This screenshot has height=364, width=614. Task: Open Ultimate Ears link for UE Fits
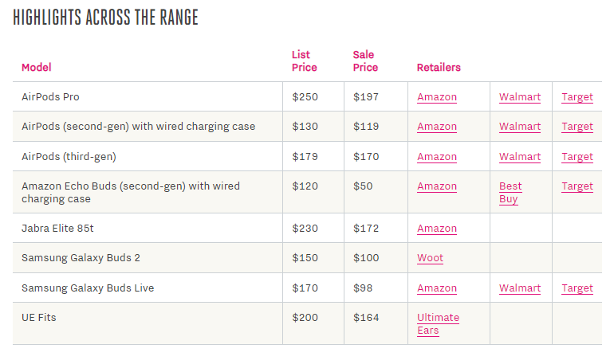[x=438, y=324]
